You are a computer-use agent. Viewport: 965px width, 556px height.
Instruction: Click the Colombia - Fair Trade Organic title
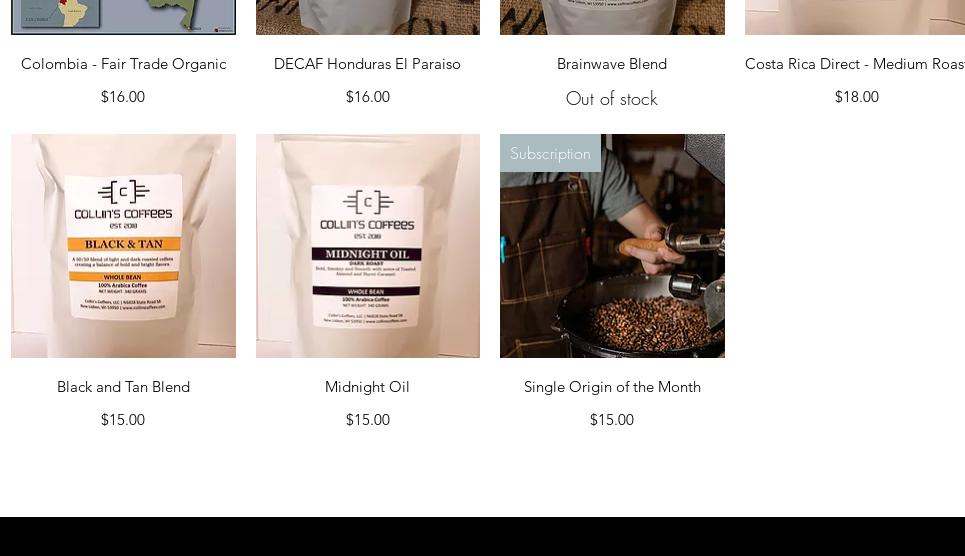[x=124, y=64]
